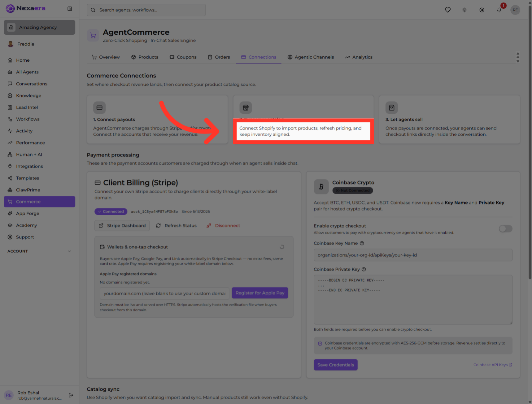532x404 pixels.
Task: Open Workflows in the sidebar
Action: coord(39,119)
